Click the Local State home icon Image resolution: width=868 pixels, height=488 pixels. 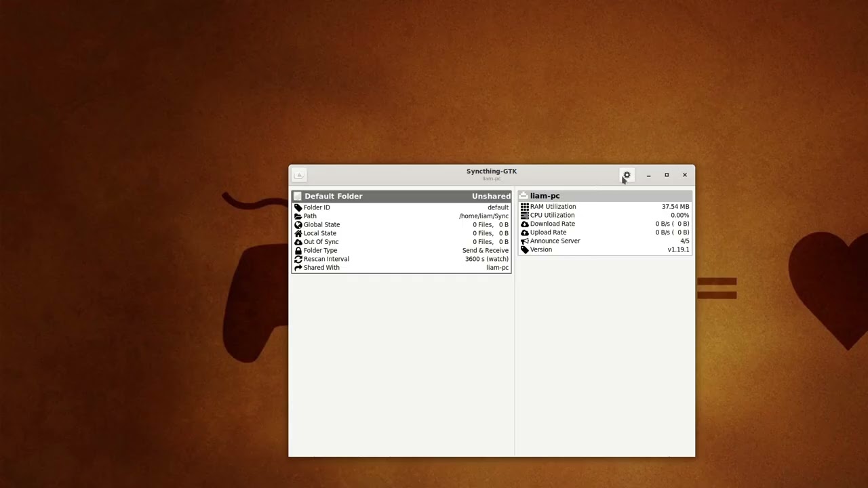[298, 233]
